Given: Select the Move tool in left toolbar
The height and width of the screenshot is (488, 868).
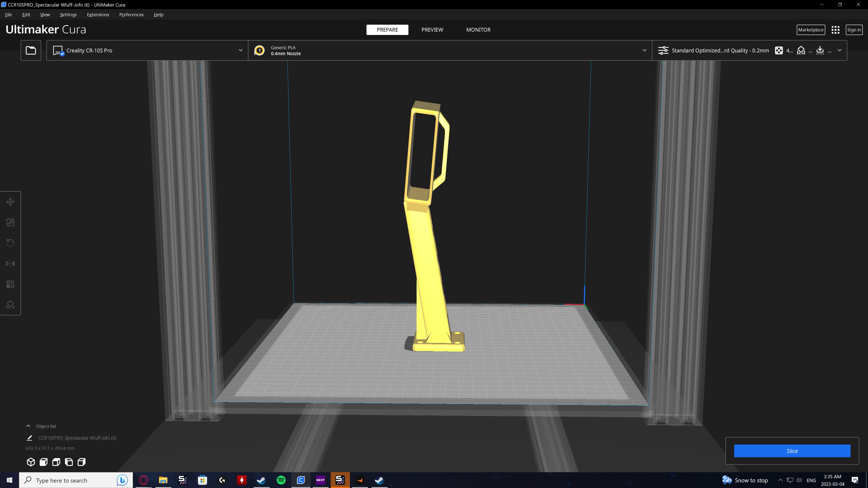Looking at the screenshot, I should tap(10, 202).
